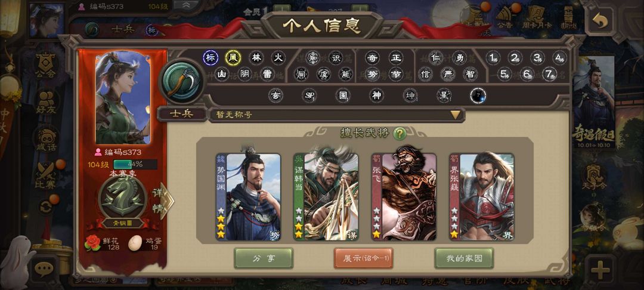Click the bronze knight rank badge
Viewport: 644px width, 290px height.
pyautogui.click(x=123, y=198)
